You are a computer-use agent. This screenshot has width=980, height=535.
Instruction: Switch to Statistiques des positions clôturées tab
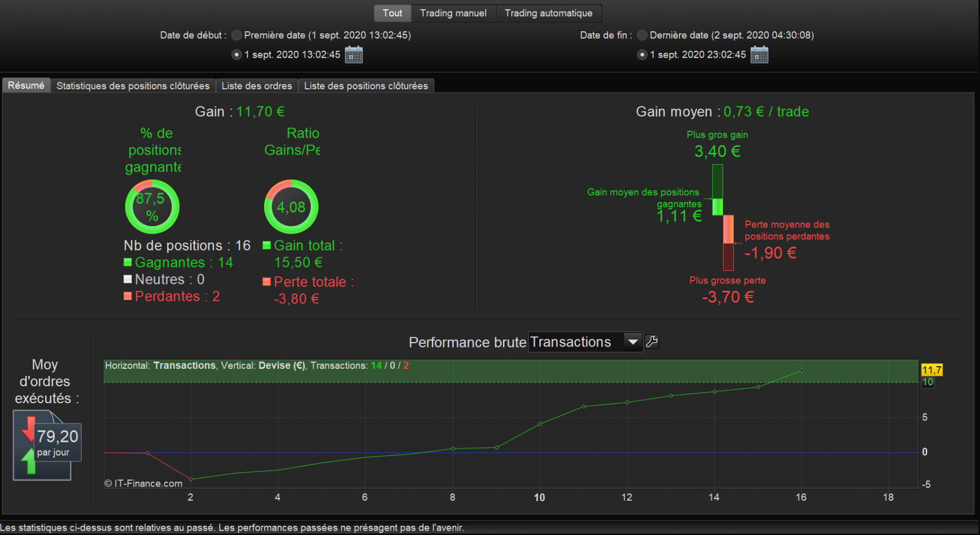coord(133,86)
